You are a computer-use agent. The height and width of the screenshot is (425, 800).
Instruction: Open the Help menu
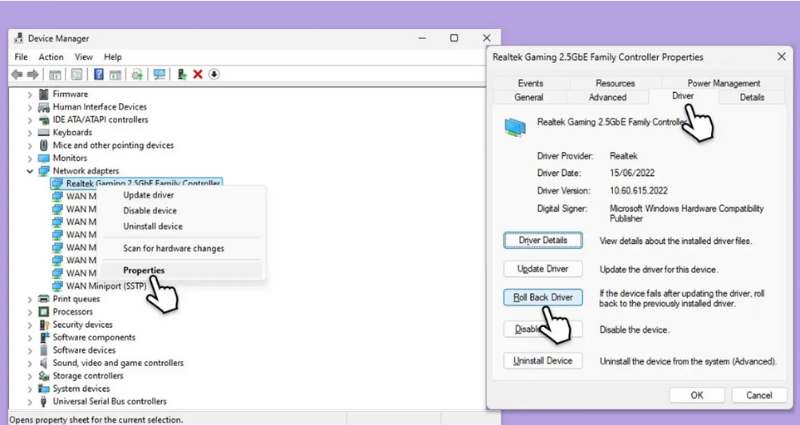coord(113,57)
